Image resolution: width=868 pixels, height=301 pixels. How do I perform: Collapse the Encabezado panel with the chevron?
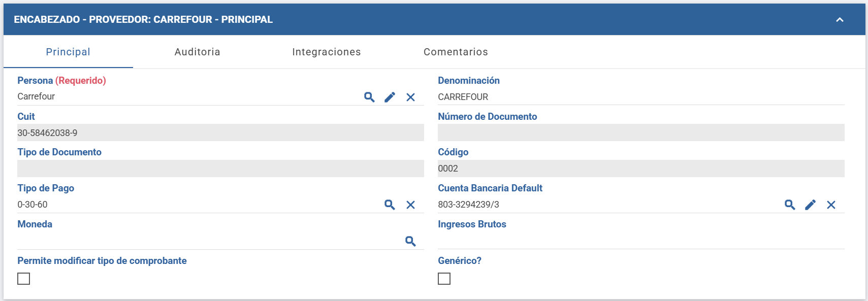tap(840, 20)
